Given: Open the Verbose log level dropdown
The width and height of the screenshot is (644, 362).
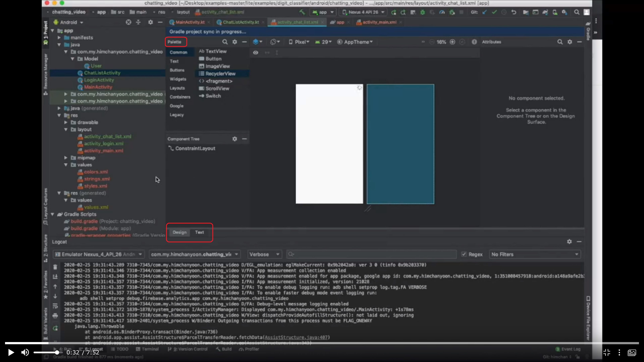Looking at the screenshot, I should 264,254.
